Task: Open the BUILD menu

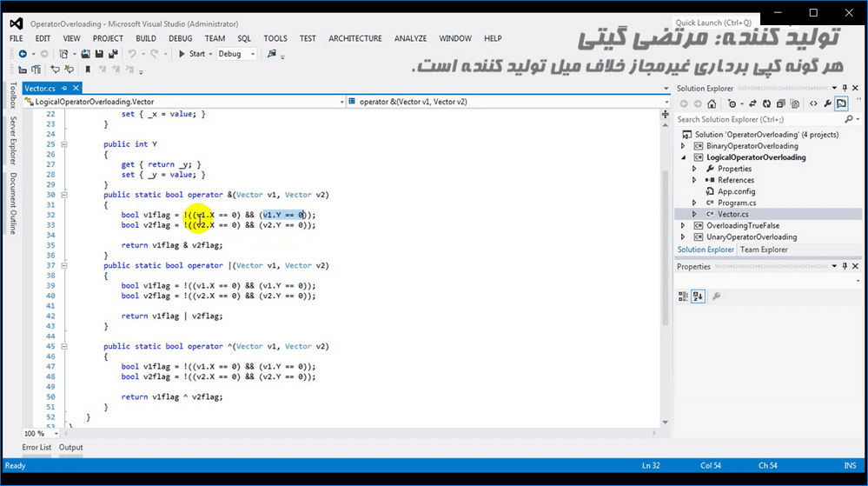Action: [x=146, y=38]
